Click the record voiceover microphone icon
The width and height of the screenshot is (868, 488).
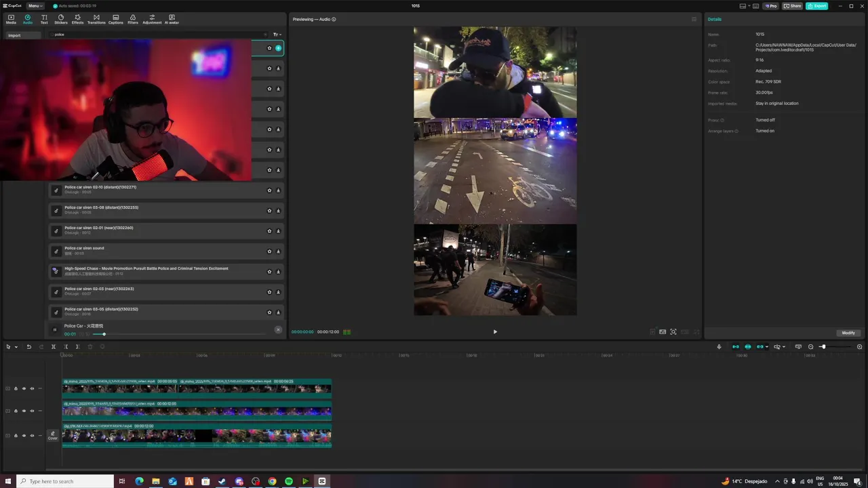[719, 347]
